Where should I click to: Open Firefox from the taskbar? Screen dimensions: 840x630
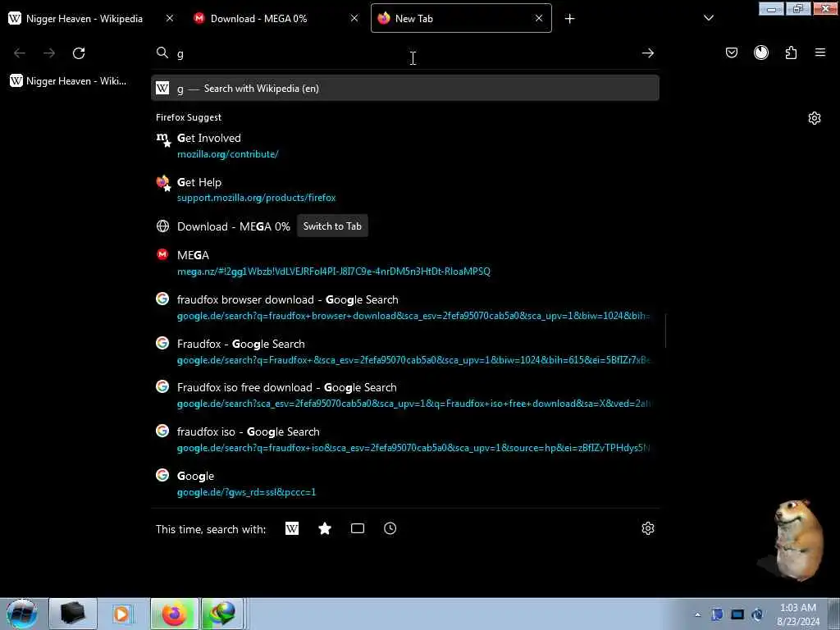coord(174,614)
